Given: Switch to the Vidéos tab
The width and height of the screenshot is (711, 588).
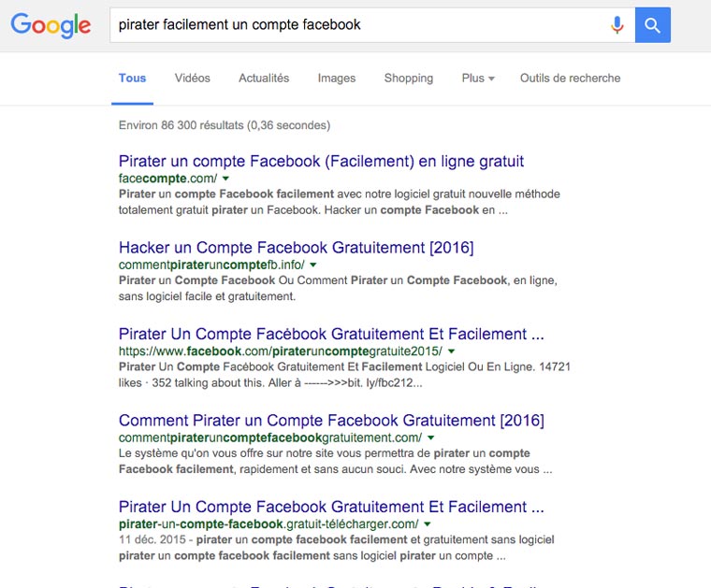Looking at the screenshot, I should 193,78.
